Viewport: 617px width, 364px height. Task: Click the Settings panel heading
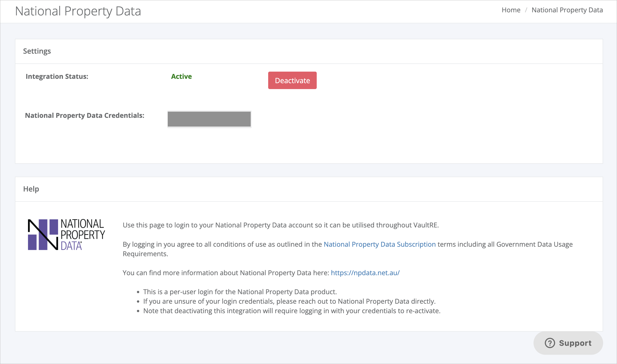pyautogui.click(x=37, y=51)
